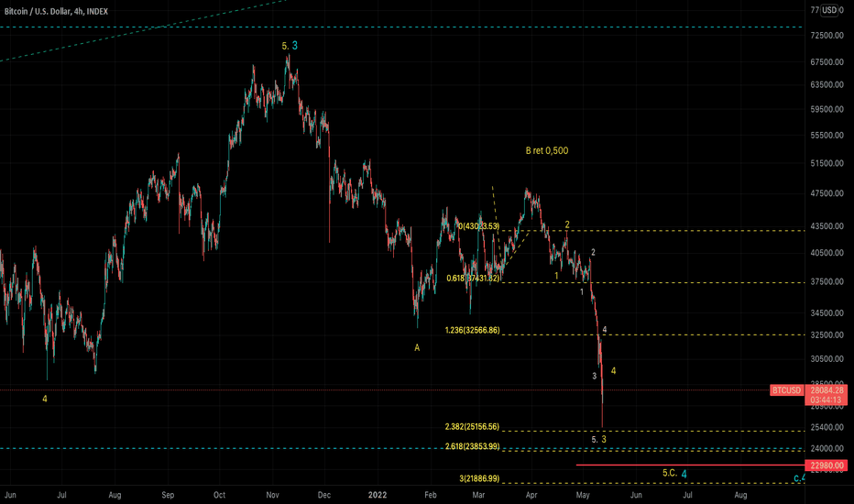Viewport: 854px width, 504px height.
Task: Click the 2022 year marker on time axis
Action: (378, 495)
